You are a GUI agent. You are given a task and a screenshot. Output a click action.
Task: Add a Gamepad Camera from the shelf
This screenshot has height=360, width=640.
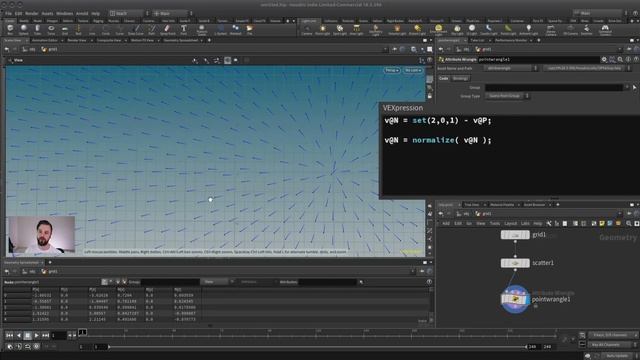click(605, 29)
